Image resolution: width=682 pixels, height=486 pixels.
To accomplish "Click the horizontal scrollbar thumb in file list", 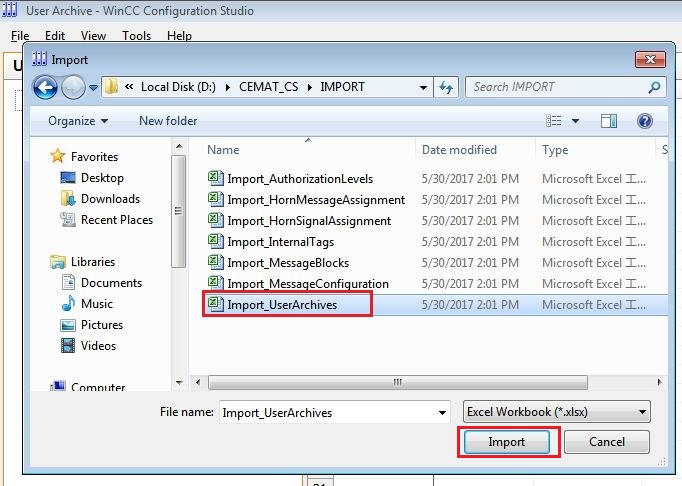I will coord(398,382).
